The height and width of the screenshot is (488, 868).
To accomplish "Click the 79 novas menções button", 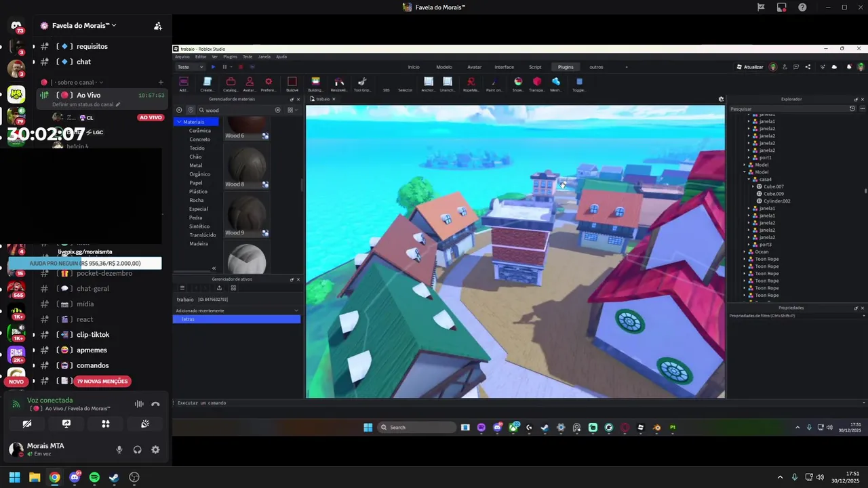I will click(x=102, y=382).
